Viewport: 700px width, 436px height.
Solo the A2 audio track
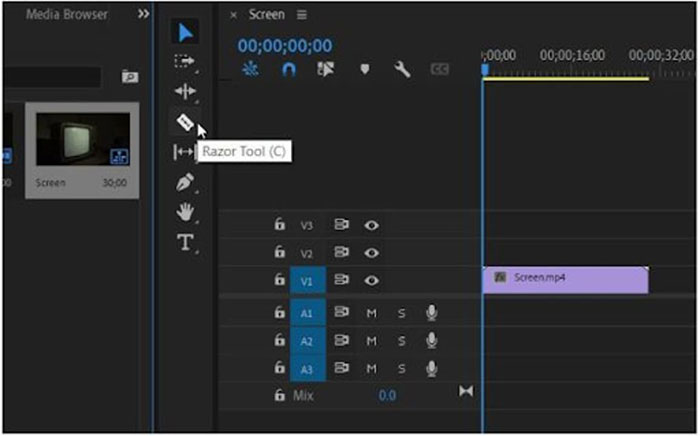[x=401, y=341]
